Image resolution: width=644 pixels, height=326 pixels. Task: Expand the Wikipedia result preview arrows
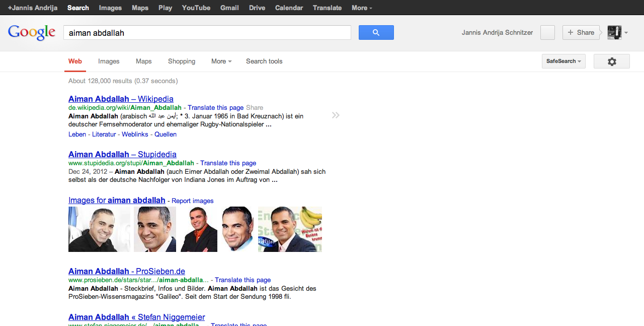[x=336, y=115]
